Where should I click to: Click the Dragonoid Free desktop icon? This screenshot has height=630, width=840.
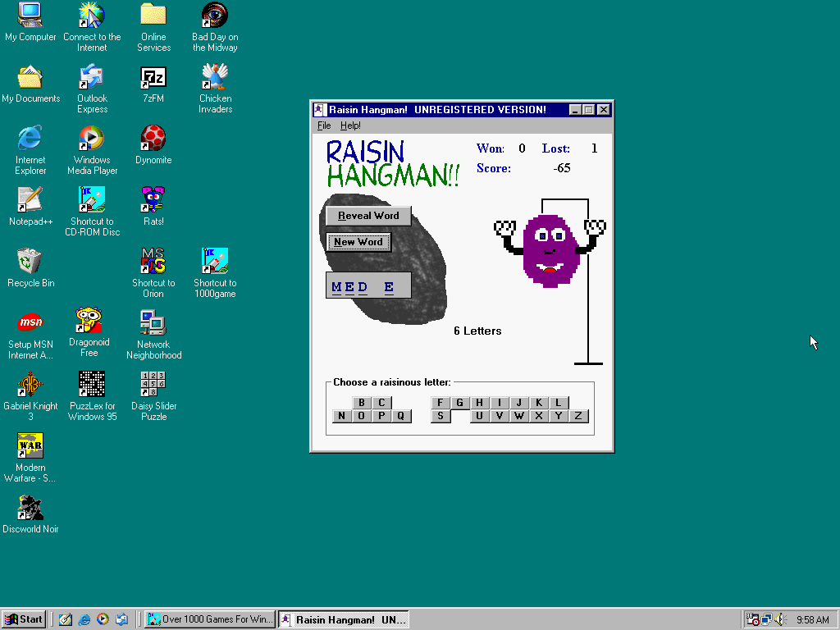coord(89,321)
